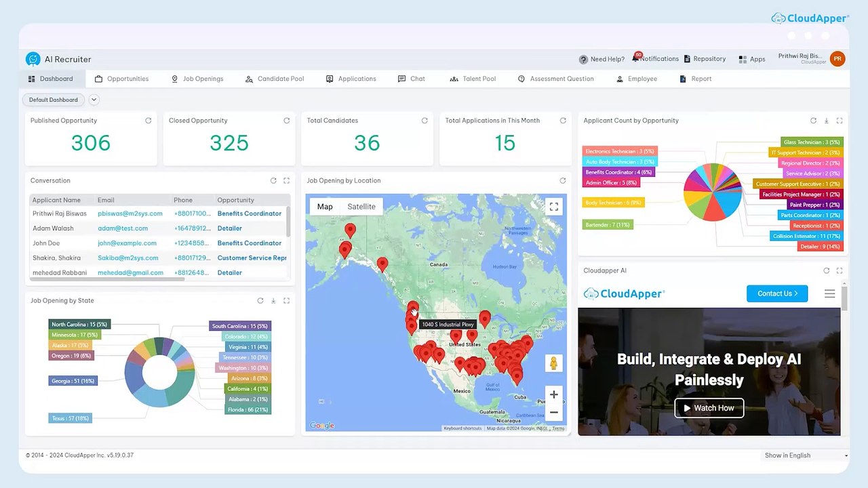
Task: Open the CloudApper hamburger menu
Action: coord(829,293)
